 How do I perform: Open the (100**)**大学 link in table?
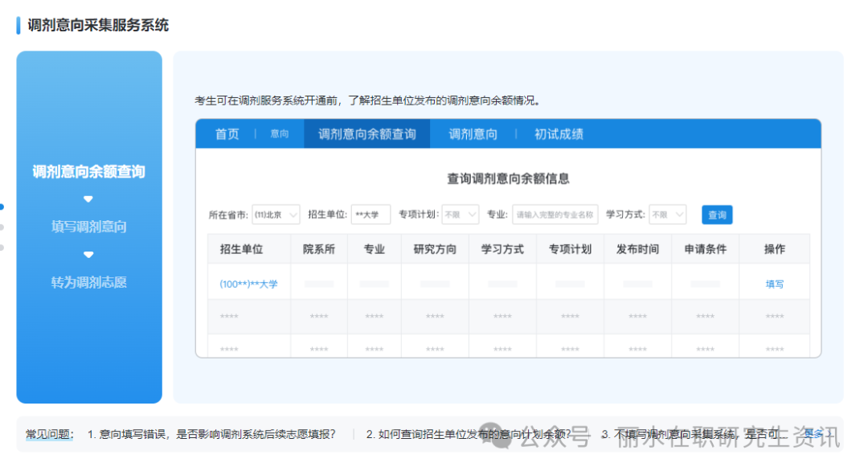pyautogui.click(x=248, y=284)
